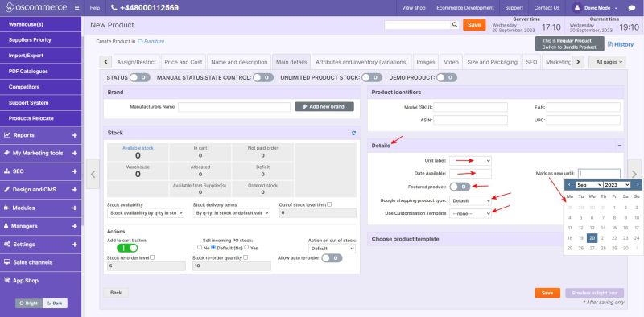Click the osCommerce logo
The height and width of the screenshot is (317, 644).
tap(35, 7)
